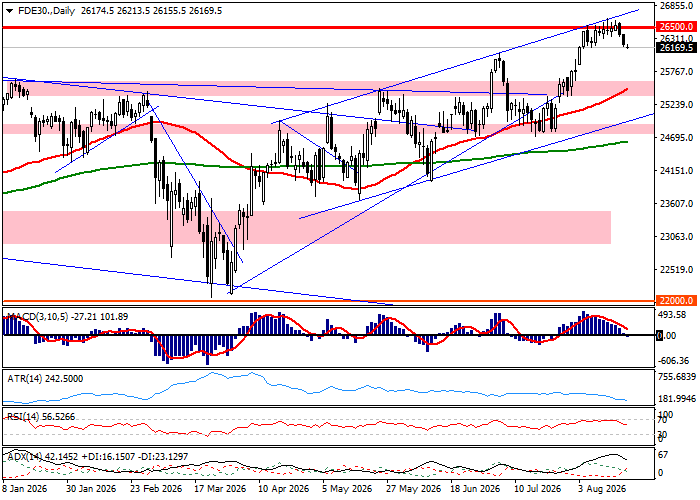Select the OHLC values 26174.5 26213.5 26155.5 26169.5
Screen dimensions: 700x500
pos(152,11)
